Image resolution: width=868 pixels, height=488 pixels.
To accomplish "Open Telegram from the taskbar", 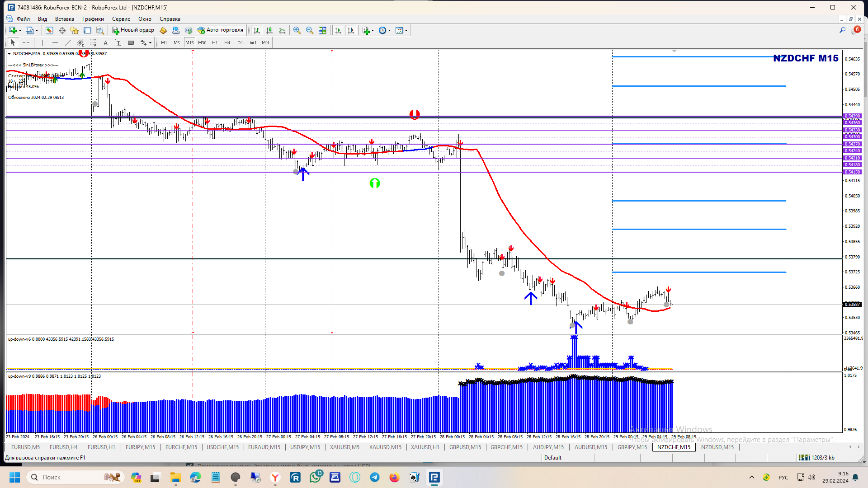I will click(x=375, y=477).
